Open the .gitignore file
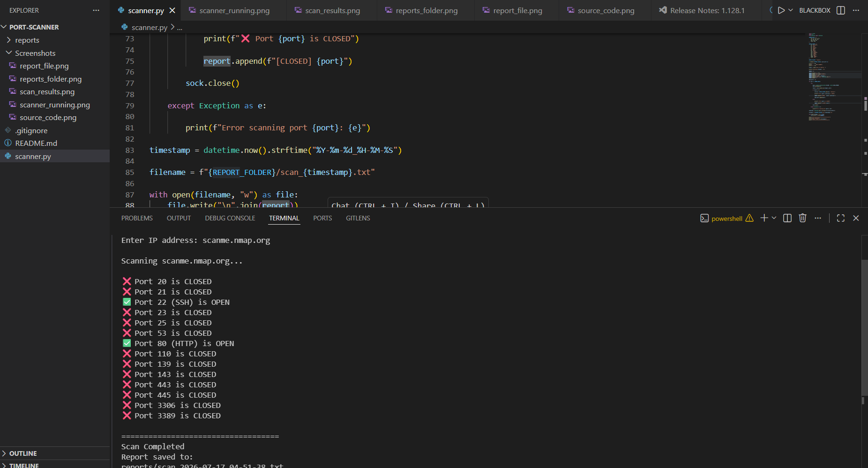 tap(31, 130)
